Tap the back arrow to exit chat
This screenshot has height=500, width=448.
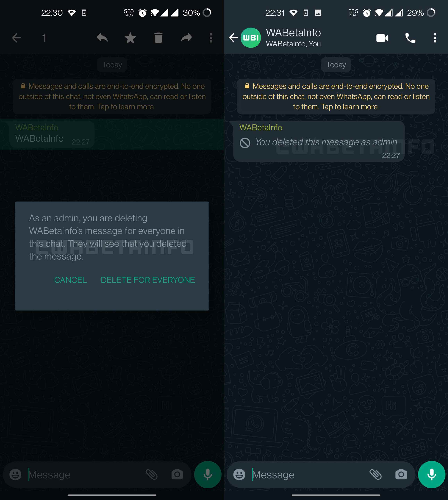[x=233, y=38]
